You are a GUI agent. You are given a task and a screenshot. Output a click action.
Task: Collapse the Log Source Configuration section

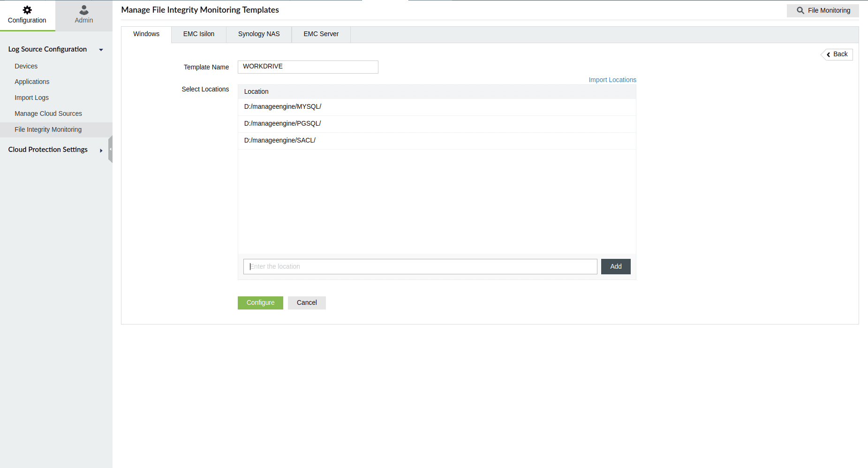click(x=101, y=50)
